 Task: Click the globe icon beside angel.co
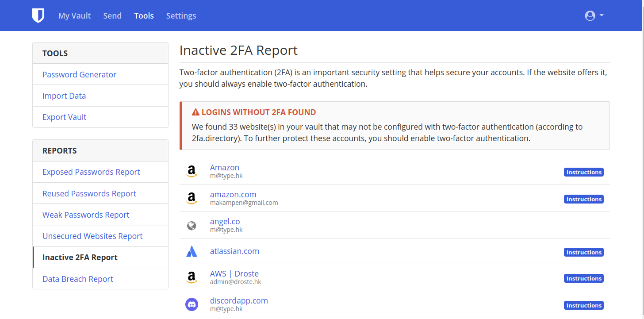(192, 226)
